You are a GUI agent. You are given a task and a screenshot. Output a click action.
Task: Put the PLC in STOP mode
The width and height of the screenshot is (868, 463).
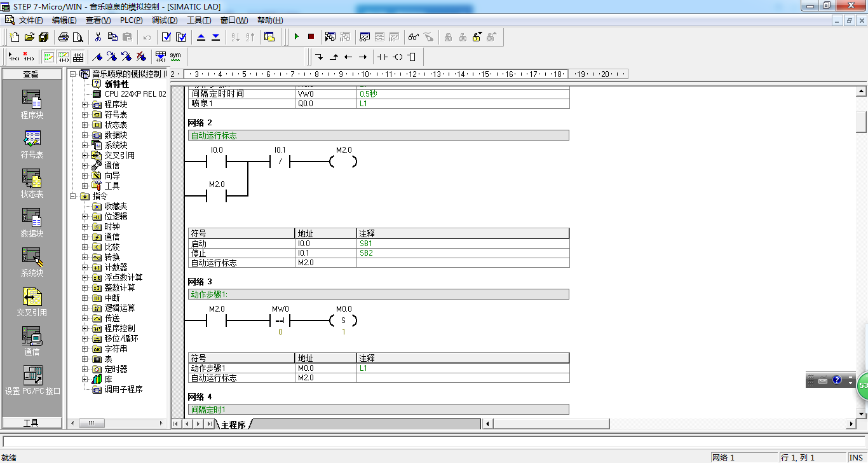(311, 37)
